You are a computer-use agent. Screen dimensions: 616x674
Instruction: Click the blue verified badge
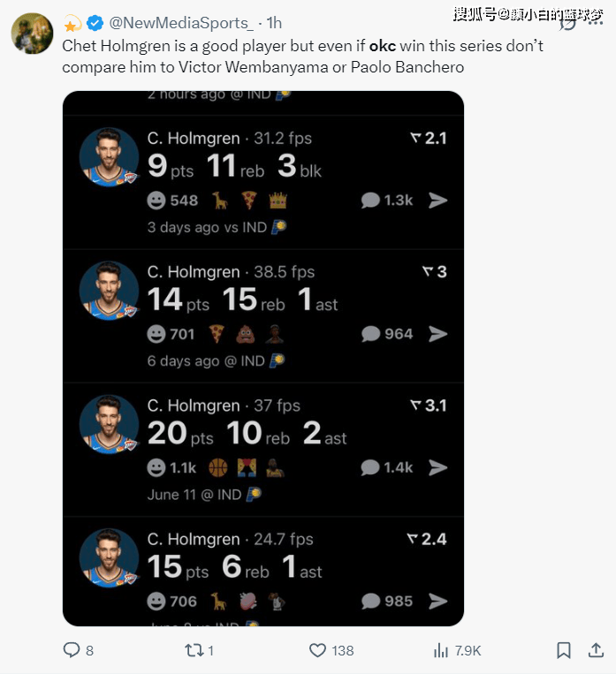pyautogui.click(x=96, y=22)
